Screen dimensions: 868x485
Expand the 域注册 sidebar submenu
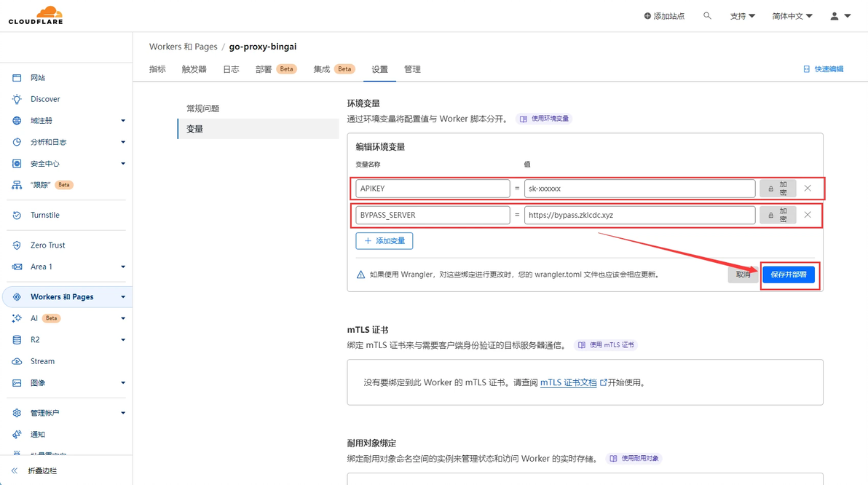pos(123,121)
